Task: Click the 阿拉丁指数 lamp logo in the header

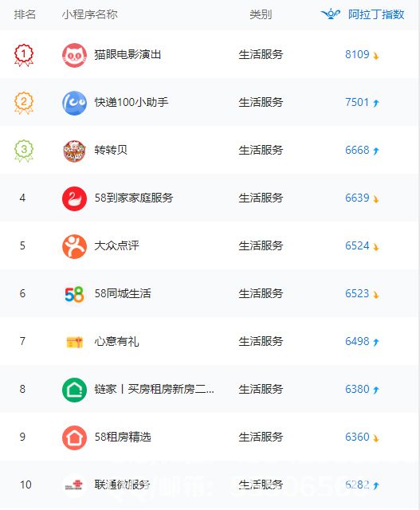Action: pos(331,14)
